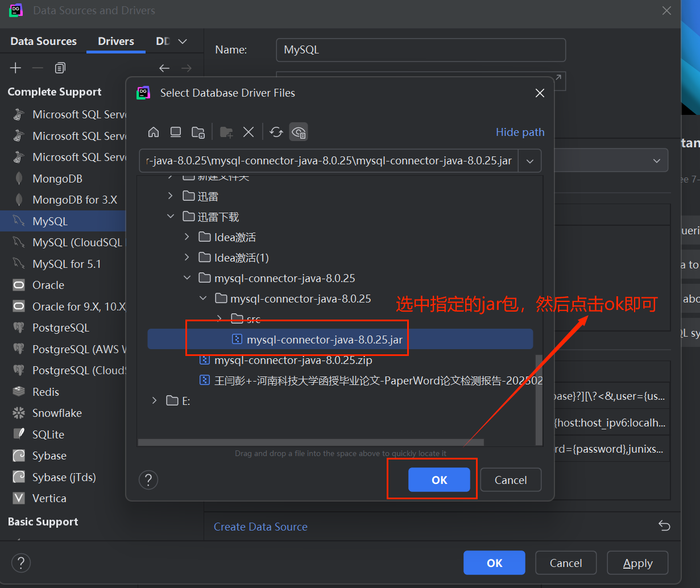Expand the Idea激活(1) folder
The width and height of the screenshot is (700, 588).
coord(187,258)
